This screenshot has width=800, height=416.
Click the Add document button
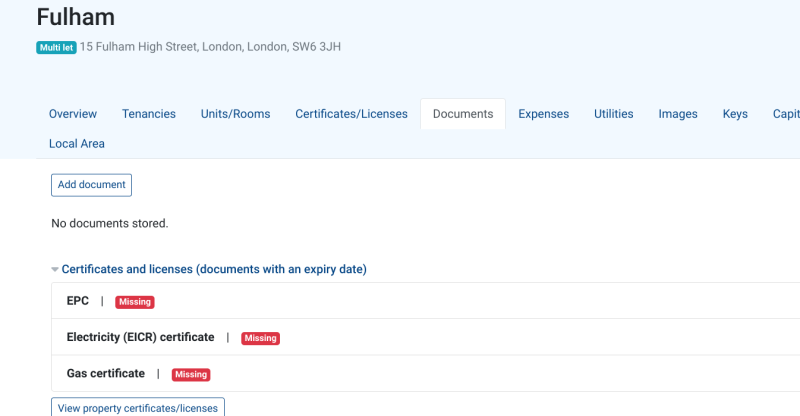[91, 185]
